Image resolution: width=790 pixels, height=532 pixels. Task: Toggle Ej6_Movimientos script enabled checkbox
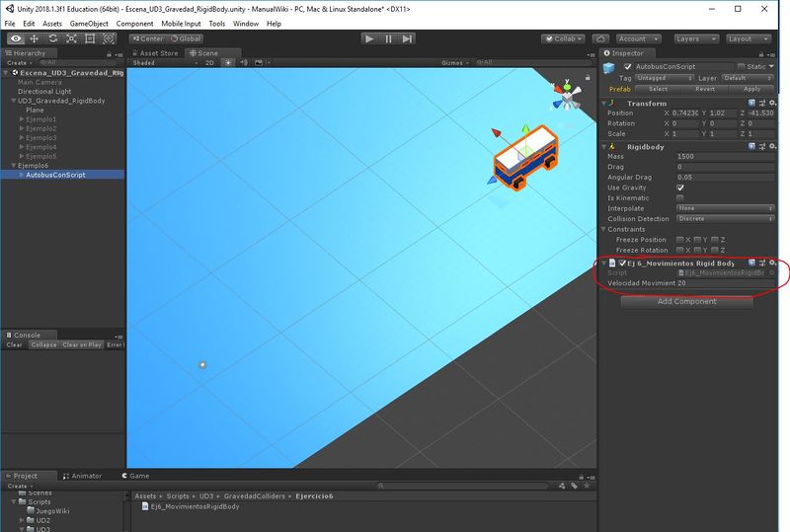click(x=623, y=263)
